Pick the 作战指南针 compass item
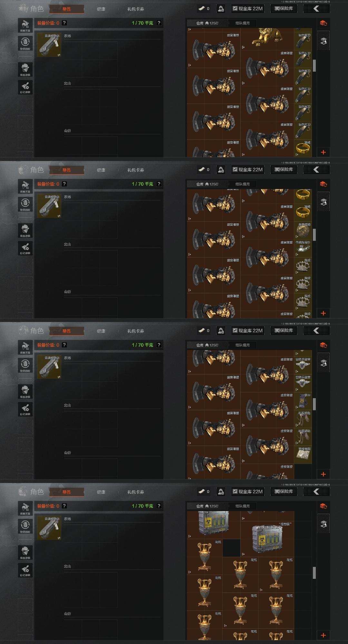This screenshot has width=348, height=644. [x=303, y=248]
